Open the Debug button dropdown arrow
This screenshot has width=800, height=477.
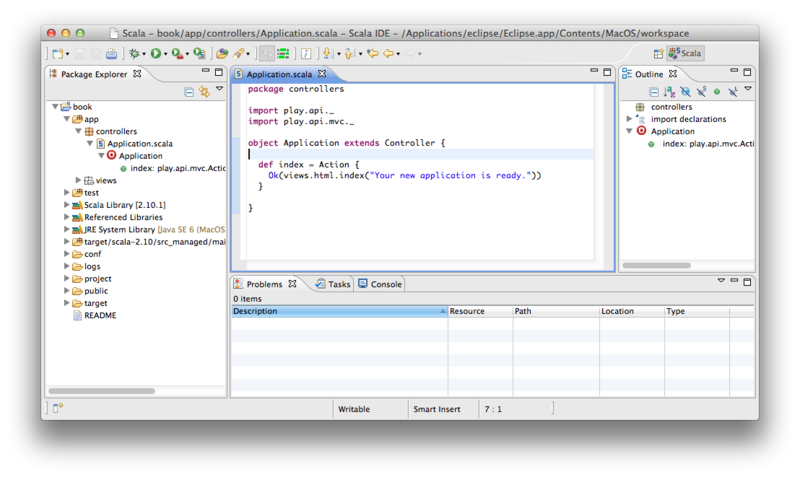point(144,54)
